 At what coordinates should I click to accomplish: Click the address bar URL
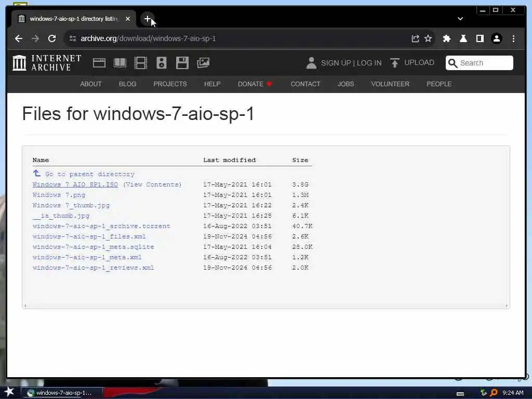click(148, 38)
